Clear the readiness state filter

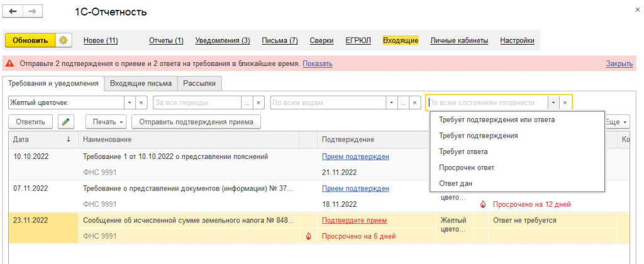[565, 102]
